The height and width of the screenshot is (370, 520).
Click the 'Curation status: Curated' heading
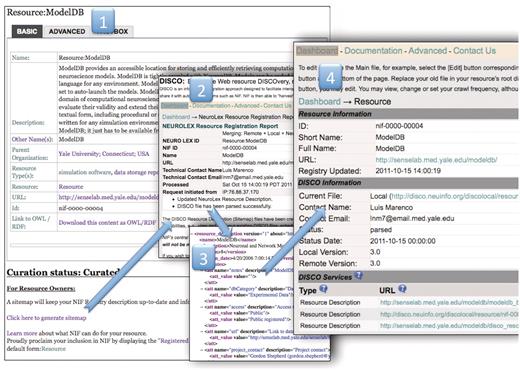click(63, 273)
